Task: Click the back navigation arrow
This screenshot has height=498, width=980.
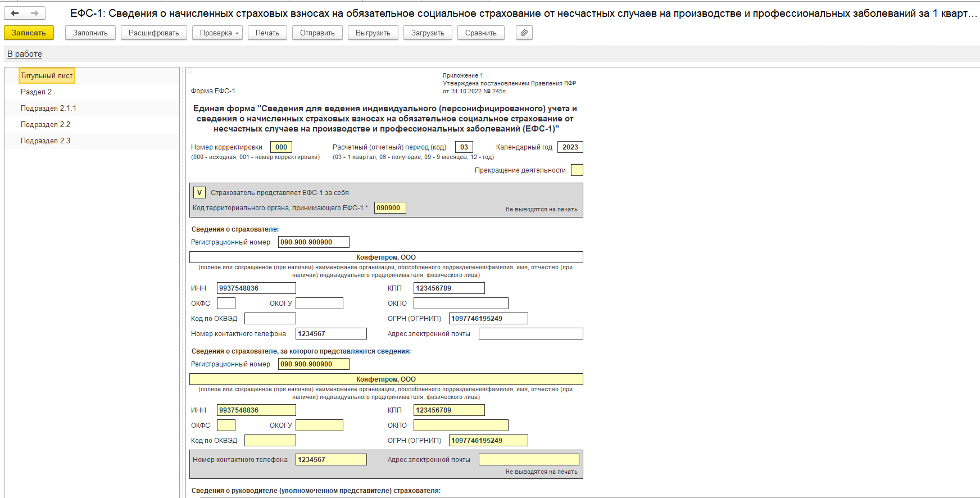Action: tap(15, 13)
